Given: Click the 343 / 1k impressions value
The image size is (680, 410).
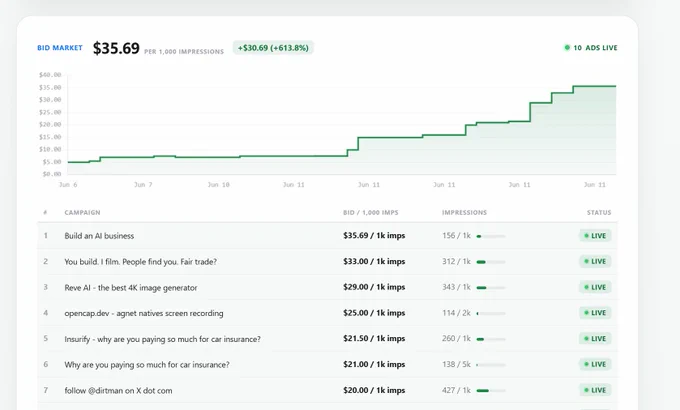Looking at the screenshot, I should point(456,287).
